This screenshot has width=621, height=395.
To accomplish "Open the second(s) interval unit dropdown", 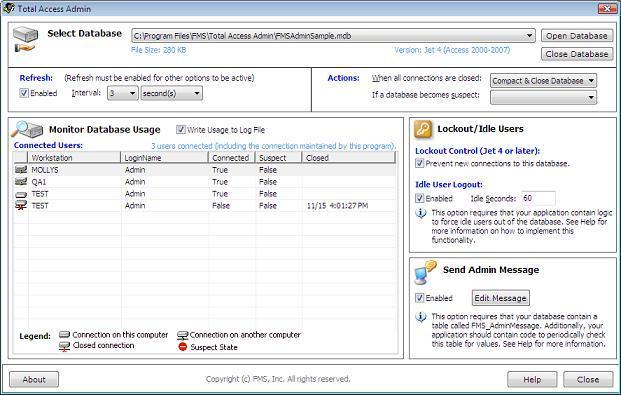I will pyautogui.click(x=197, y=94).
